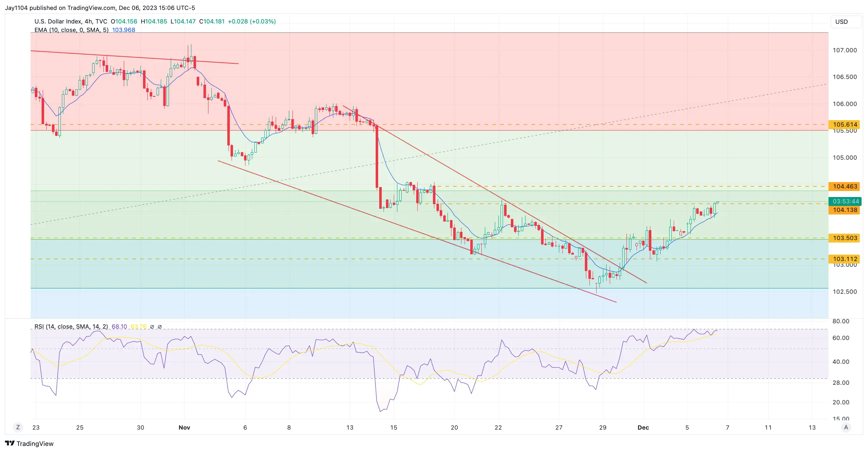This screenshot has width=868, height=452.
Task: Select the RSI (14, close, SMA, 14, 2) legend
Action: (71, 326)
